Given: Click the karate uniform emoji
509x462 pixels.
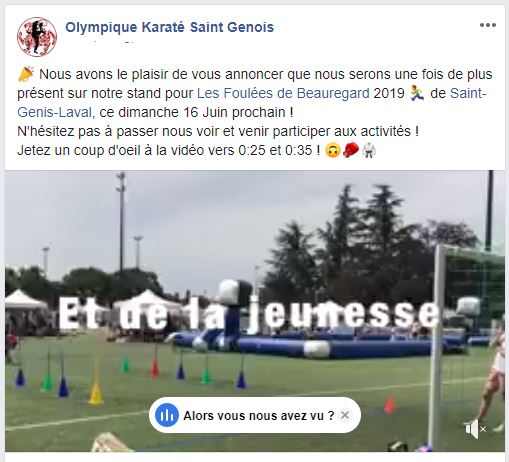Looking at the screenshot, I should coord(369,150).
